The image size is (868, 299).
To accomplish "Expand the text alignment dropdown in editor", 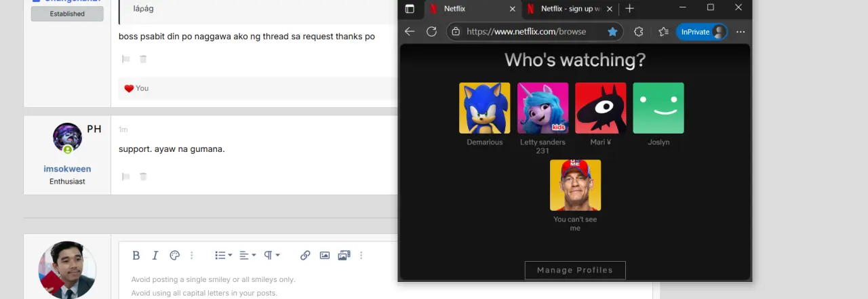I will tap(248, 256).
